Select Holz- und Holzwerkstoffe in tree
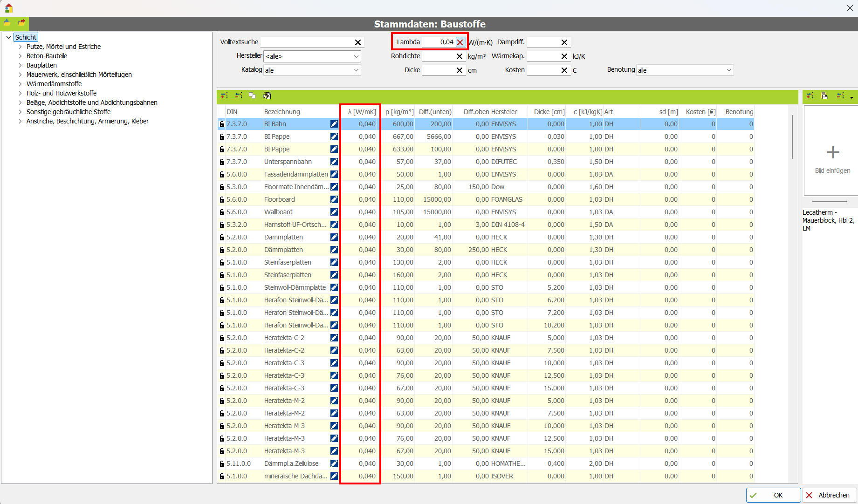This screenshot has height=504, width=858. (62, 93)
